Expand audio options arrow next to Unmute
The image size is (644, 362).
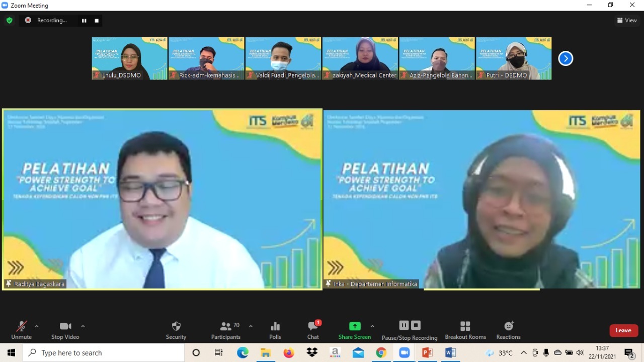(x=37, y=326)
